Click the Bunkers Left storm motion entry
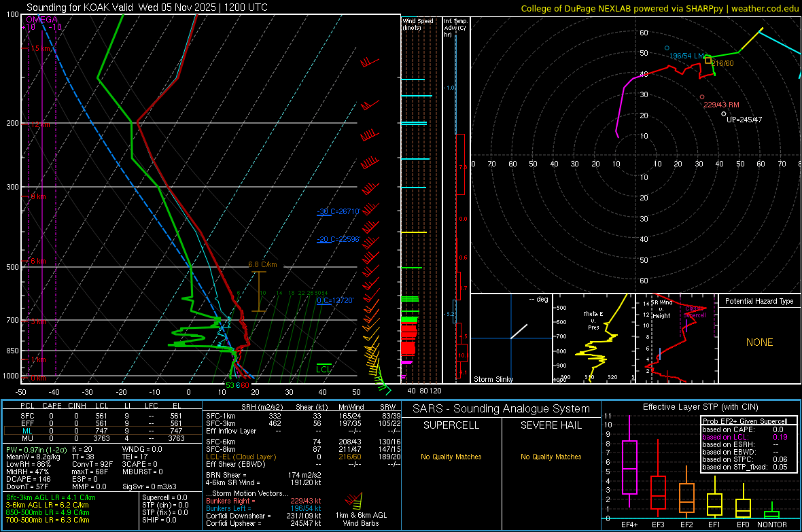The height and width of the screenshot is (532, 802). coord(264,508)
